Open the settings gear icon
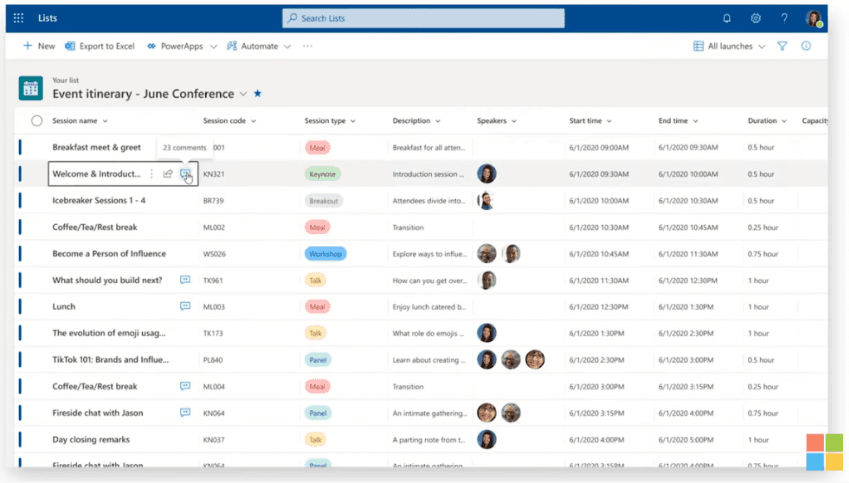Image resolution: width=849 pixels, height=483 pixels. click(x=755, y=18)
